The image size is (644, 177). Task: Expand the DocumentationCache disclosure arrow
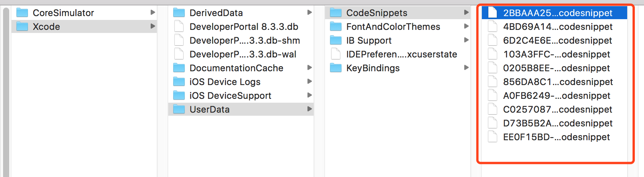309,68
